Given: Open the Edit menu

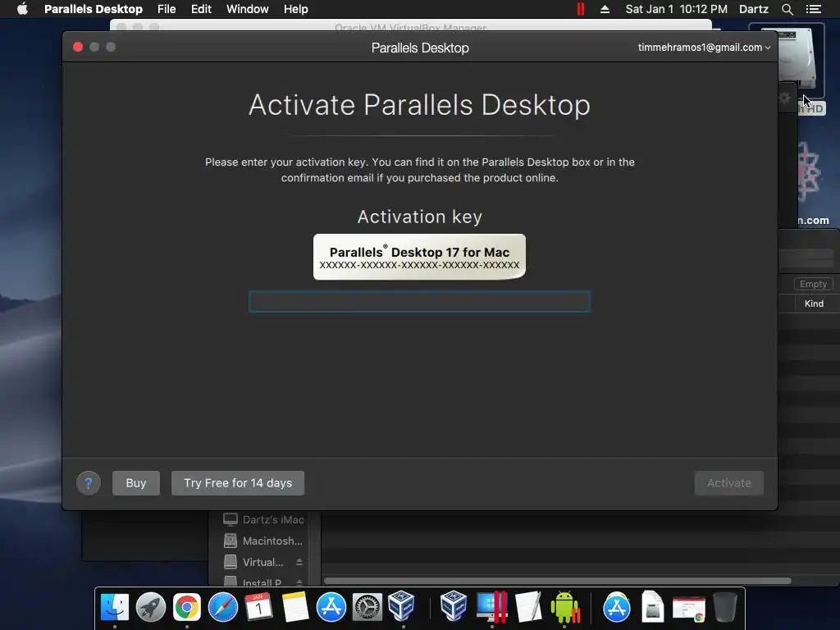Looking at the screenshot, I should click(202, 9).
